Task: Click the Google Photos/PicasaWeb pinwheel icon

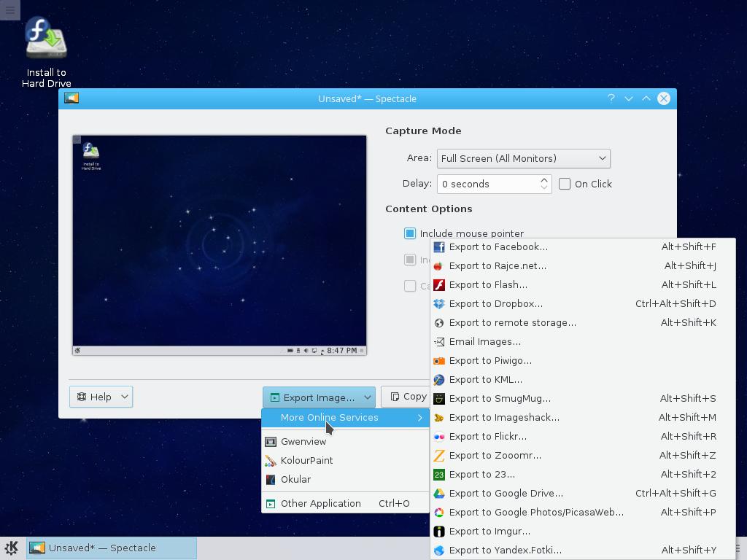Action: click(x=438, y=513)
